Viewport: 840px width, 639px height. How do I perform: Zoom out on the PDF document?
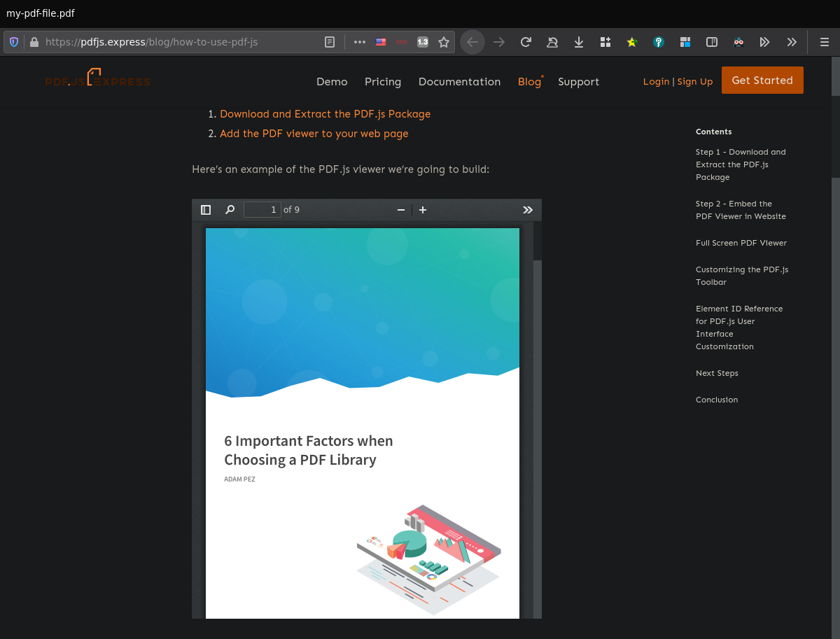(x=400, y=209)
